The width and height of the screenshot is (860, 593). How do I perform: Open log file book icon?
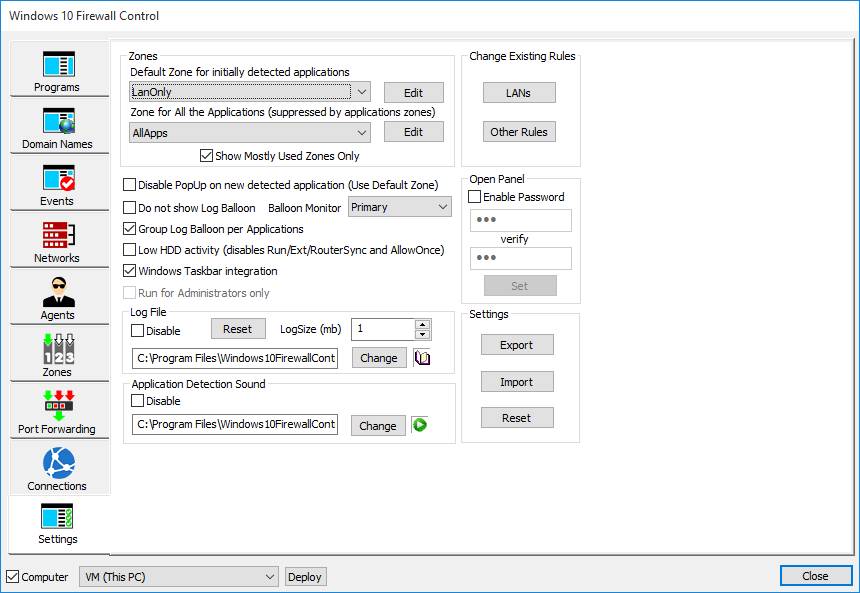(x=422, y=358)
